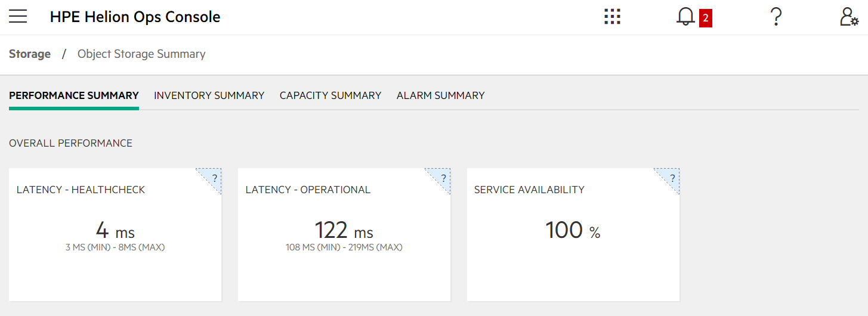This screenshot has height=316, width=868.
Task: Switch to the Performance Summary tab
Action: [74, 95]
